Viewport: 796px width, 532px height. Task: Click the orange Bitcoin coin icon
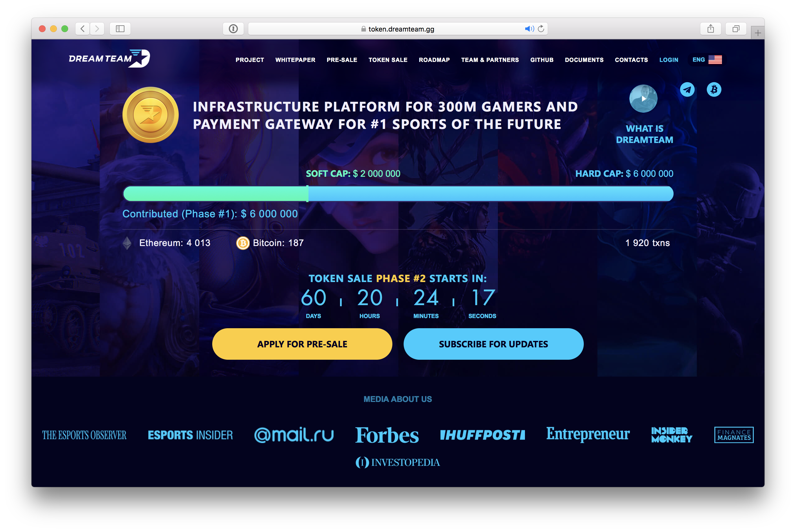[243, 243]
